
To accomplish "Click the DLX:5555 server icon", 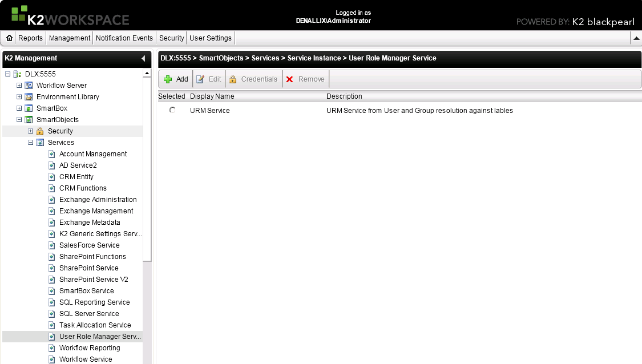I will point(17,74).
